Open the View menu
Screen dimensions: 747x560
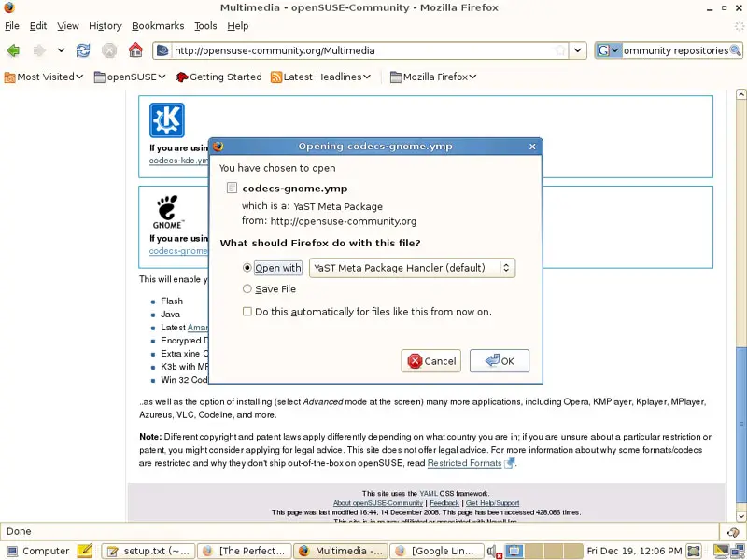click(67, 26)
